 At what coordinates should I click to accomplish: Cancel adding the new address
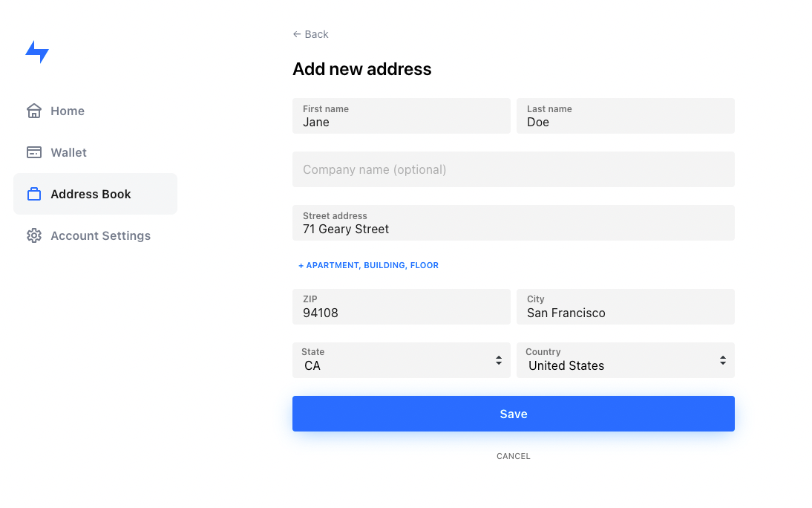[x=513, y=456]
